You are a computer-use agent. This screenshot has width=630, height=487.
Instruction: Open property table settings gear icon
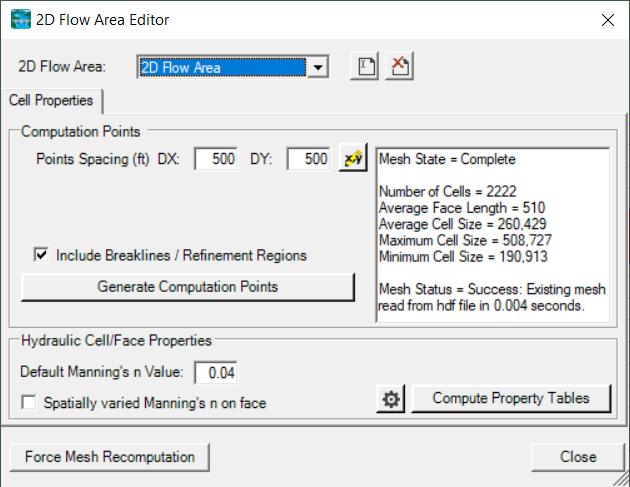[391, 399]
